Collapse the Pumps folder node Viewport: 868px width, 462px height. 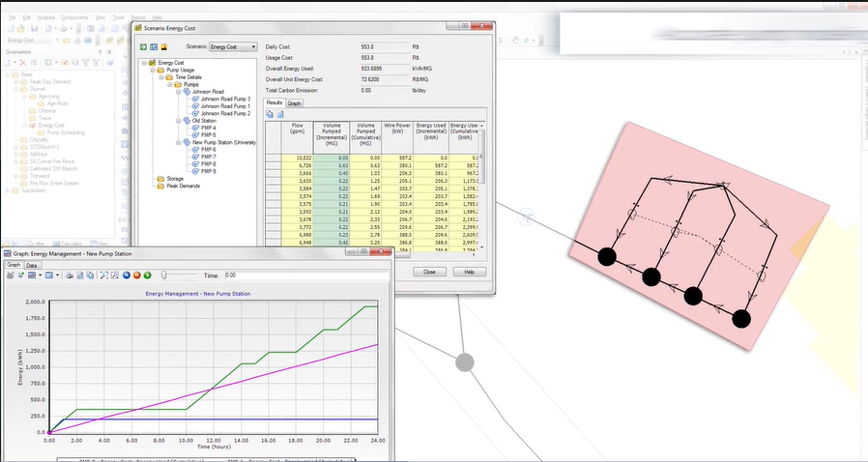click(170, 85)
